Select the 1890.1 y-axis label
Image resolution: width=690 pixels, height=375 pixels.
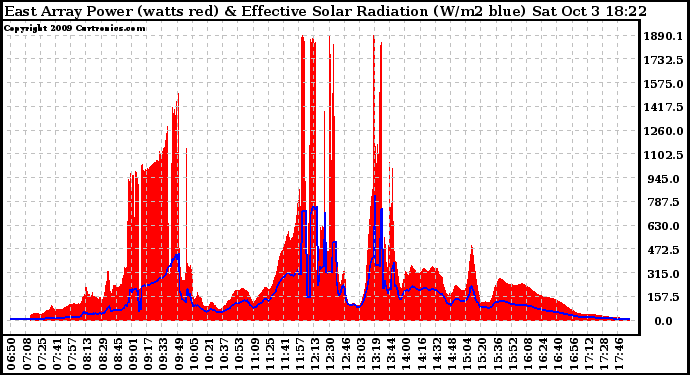[663, 36]
